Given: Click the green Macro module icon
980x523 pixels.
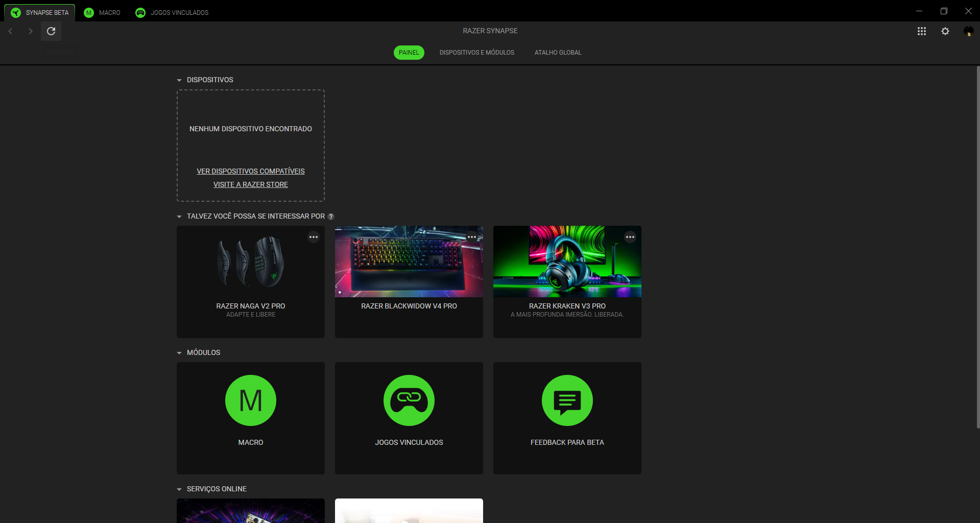Looking at the screenshot, I should (x=251, y=400).
